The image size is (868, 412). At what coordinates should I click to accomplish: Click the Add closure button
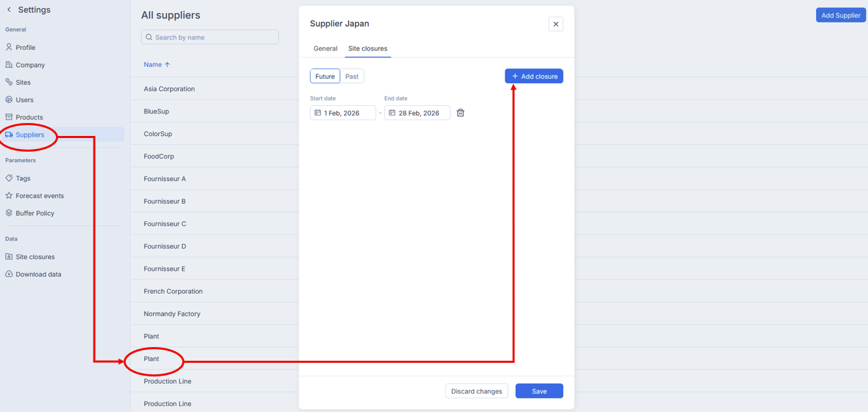[534, 77]
